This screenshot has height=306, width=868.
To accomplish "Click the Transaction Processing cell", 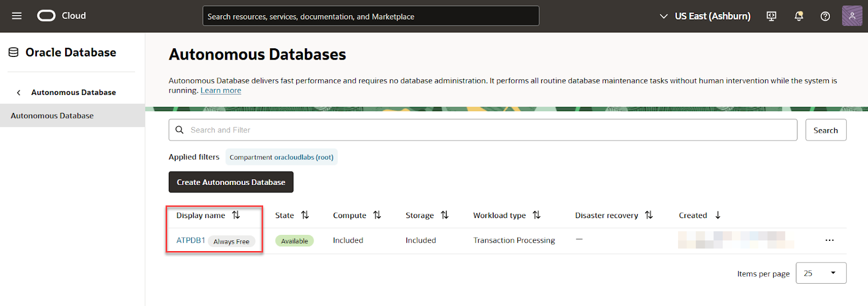I will pyautogui.click(x=514, y=240).
